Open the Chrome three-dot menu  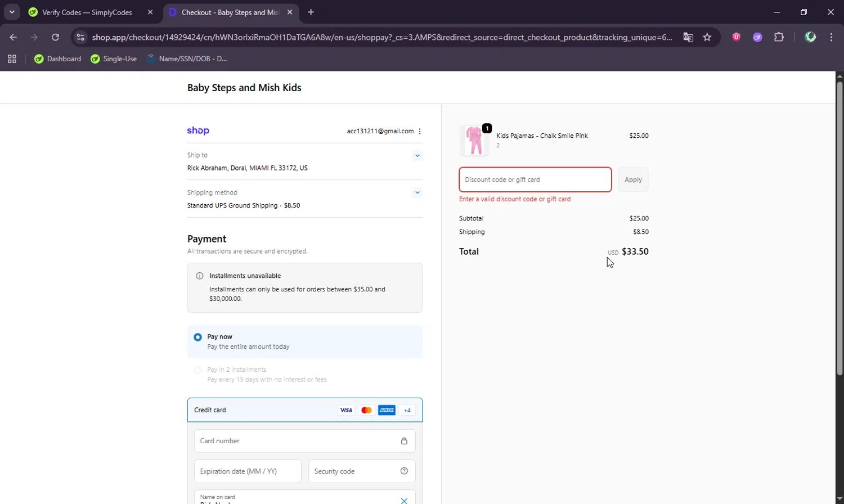831,37
